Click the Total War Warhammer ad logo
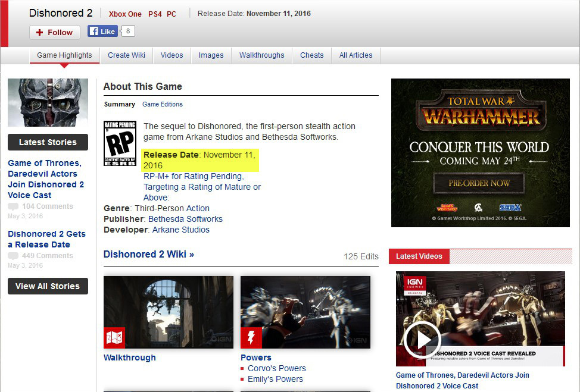This screenshot has width=580, height=392. click(x=481, y=110)
